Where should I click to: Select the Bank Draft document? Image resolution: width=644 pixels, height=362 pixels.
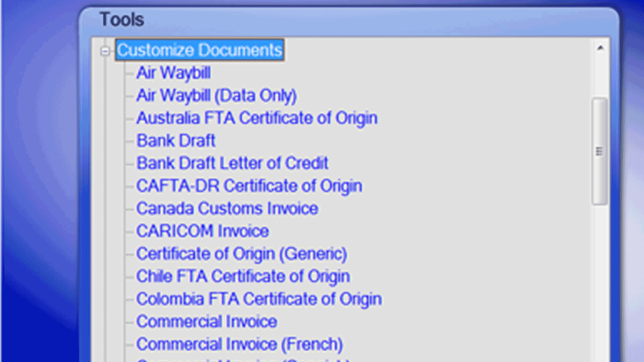point(176,140)
